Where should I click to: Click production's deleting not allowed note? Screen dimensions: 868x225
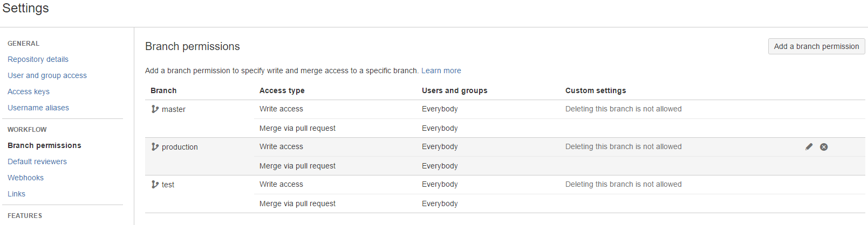pos(624,146)
